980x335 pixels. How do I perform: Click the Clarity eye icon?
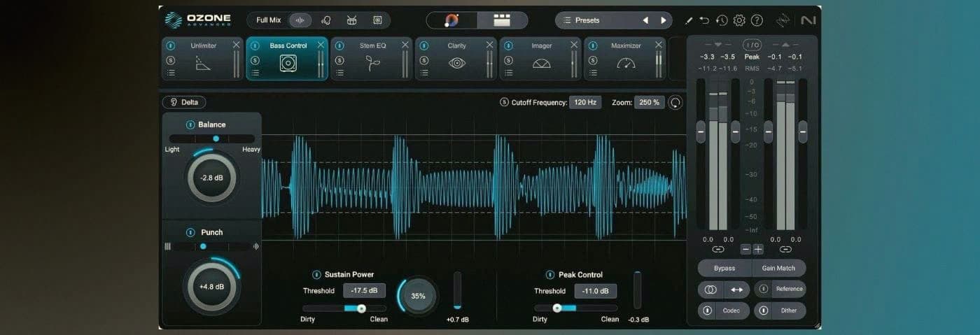pos(456,64)
